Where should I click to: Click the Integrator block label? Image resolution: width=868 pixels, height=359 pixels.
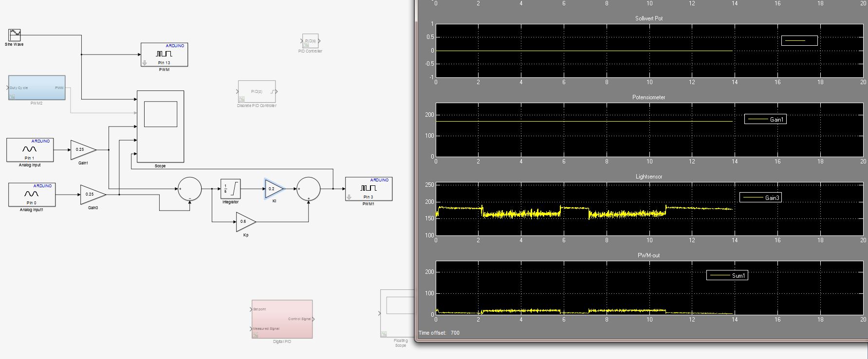pos(231,202)
